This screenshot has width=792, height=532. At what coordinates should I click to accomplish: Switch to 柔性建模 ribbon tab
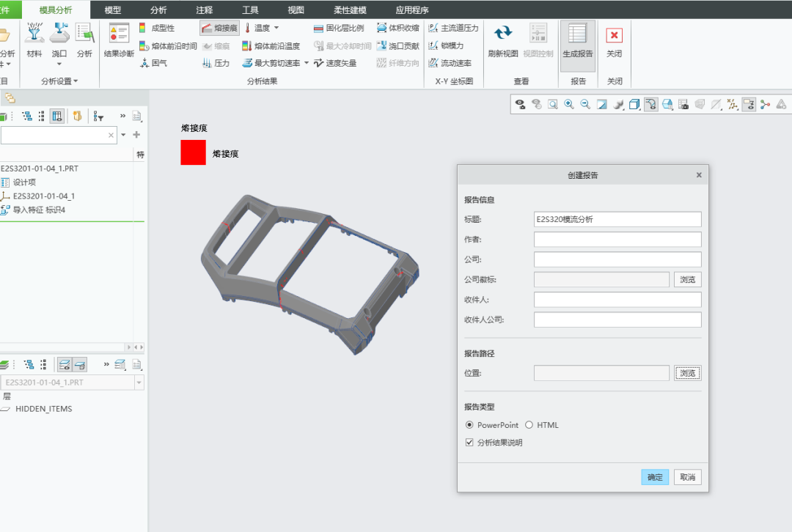pyautogui.click(x=350, y=10)
